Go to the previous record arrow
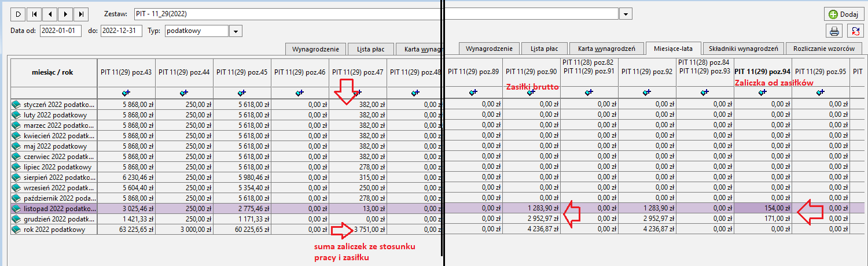Viewport: 868px width, 266px height. click(x=50, y=13)
